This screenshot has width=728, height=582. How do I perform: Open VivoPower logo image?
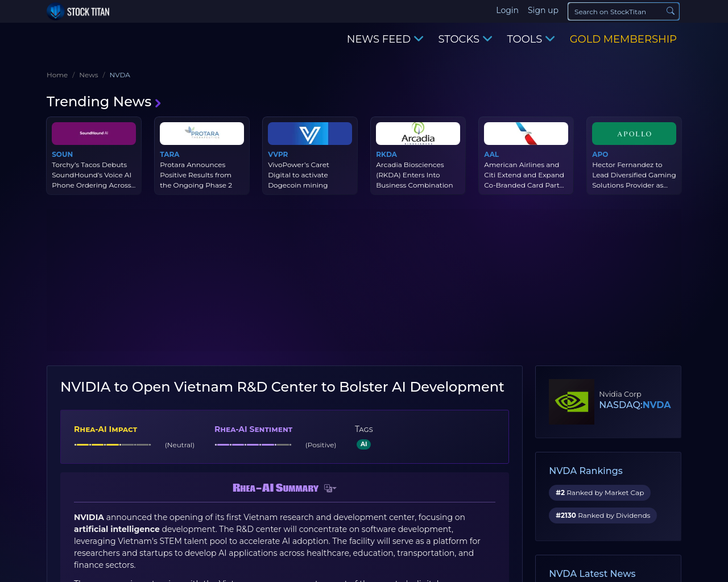[x=310, y=134]
